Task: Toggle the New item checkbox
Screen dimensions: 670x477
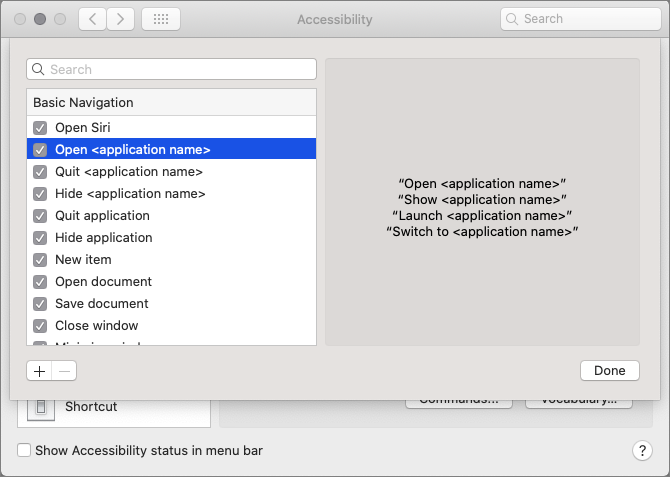Action: click(x=40, y=260)
